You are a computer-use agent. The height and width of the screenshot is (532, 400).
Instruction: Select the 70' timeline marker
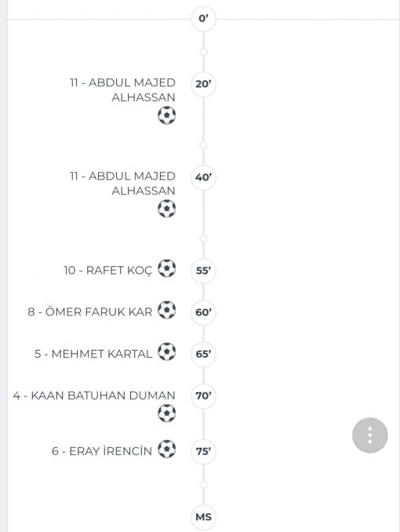click(203, 396)
